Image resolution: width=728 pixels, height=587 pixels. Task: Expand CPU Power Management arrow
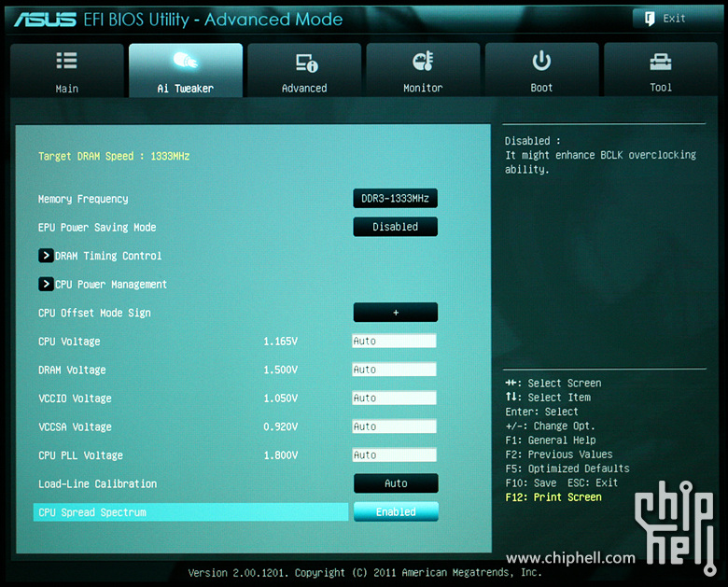[x=46, y=284]
